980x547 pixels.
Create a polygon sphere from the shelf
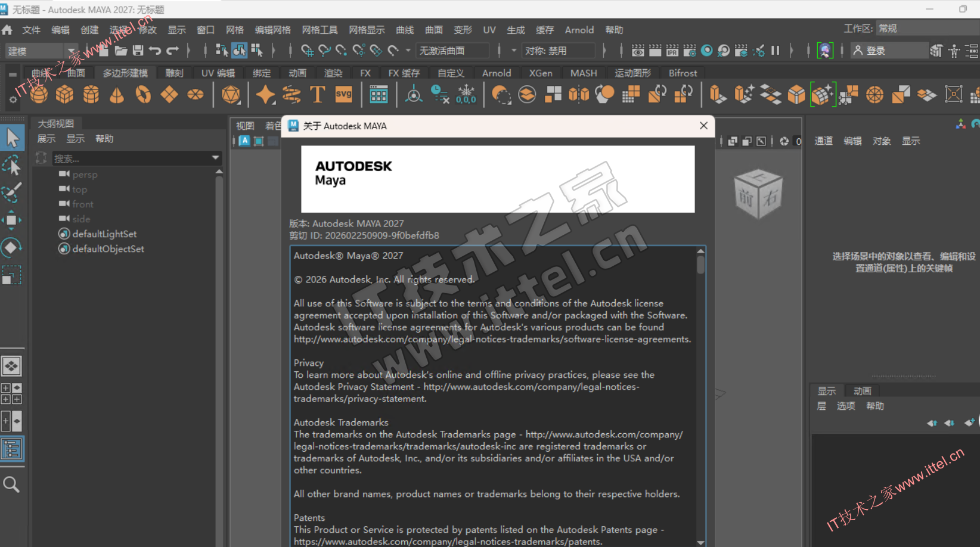click(x=39, y=94)
